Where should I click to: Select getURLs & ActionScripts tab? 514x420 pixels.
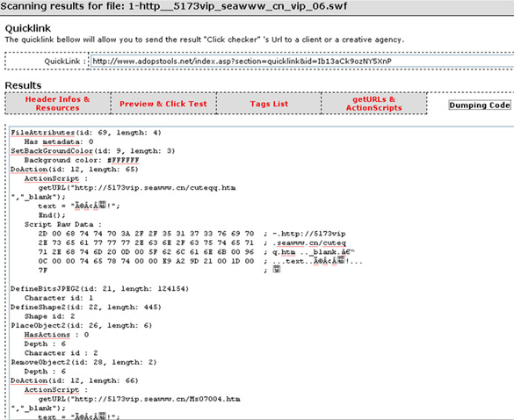pos(374,104)
